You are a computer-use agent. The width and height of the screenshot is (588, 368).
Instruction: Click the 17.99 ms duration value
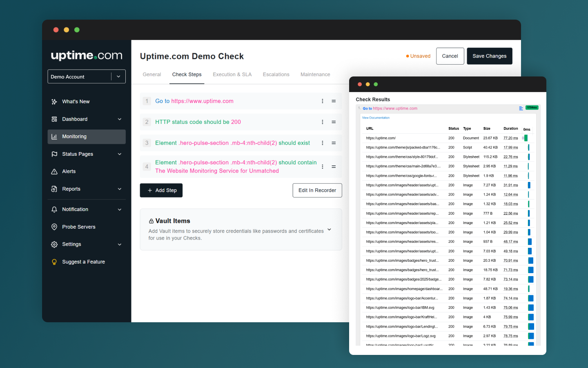[x=511, y=148]
